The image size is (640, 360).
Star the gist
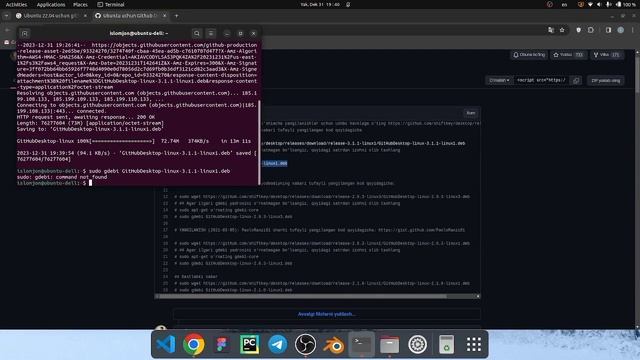point(568,55)
